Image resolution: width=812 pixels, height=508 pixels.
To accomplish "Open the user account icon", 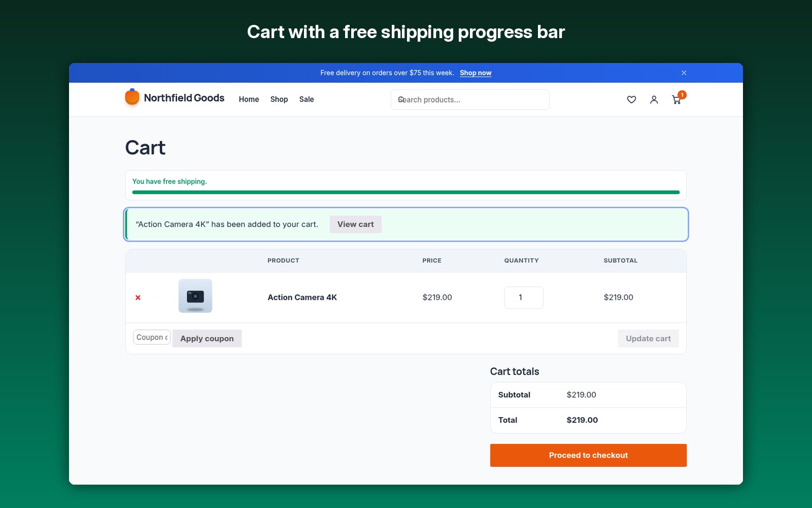I will point(654,100).
